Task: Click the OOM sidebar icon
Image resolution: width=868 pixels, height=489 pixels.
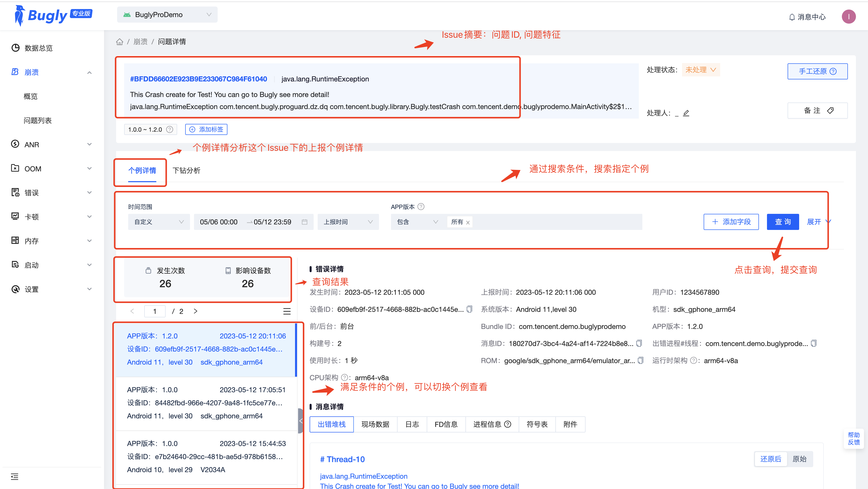Action: (x=15, y=168)
